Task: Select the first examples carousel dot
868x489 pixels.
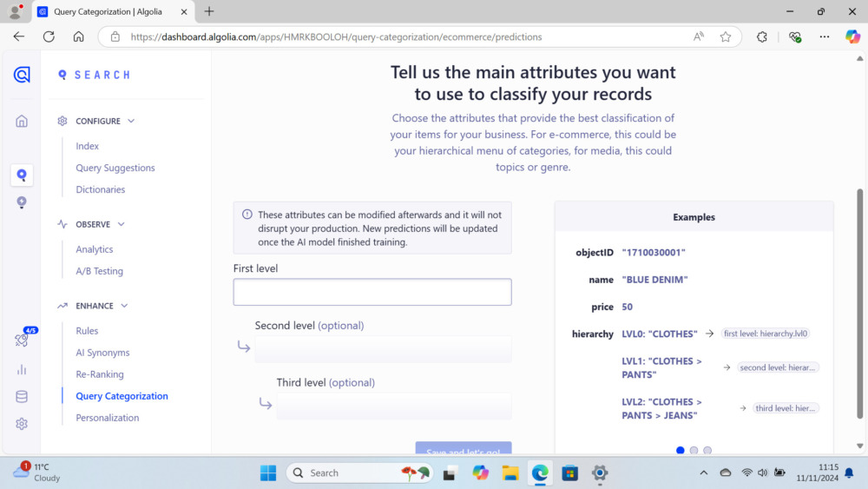Action: 680,450
